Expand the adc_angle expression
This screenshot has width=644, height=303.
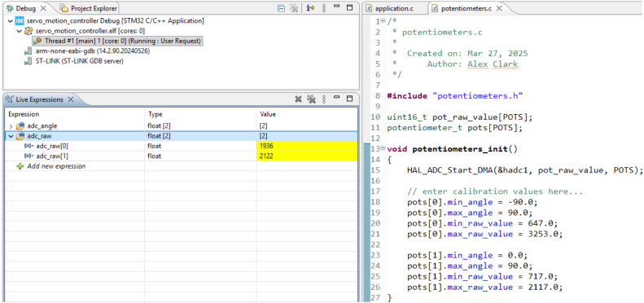pos(11,125)
